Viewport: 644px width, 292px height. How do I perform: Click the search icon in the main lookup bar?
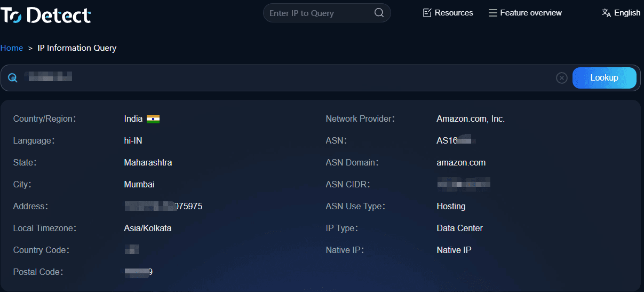pos(13,78)
